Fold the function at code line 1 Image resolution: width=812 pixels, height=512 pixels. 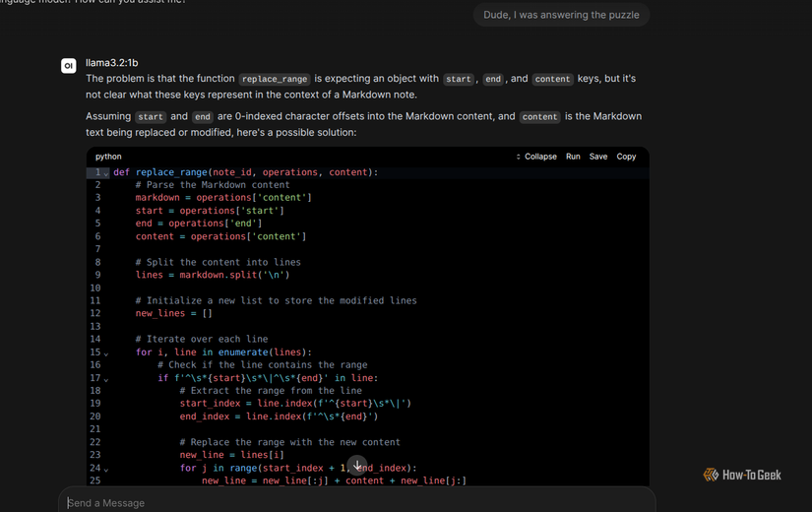106,173
